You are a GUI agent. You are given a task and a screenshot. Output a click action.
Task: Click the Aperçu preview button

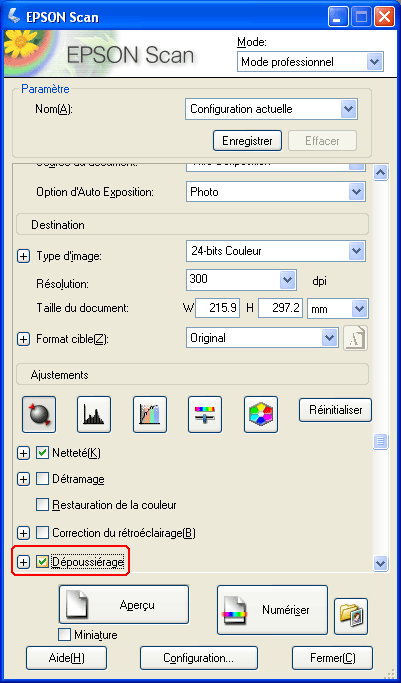tap(124, 605)
